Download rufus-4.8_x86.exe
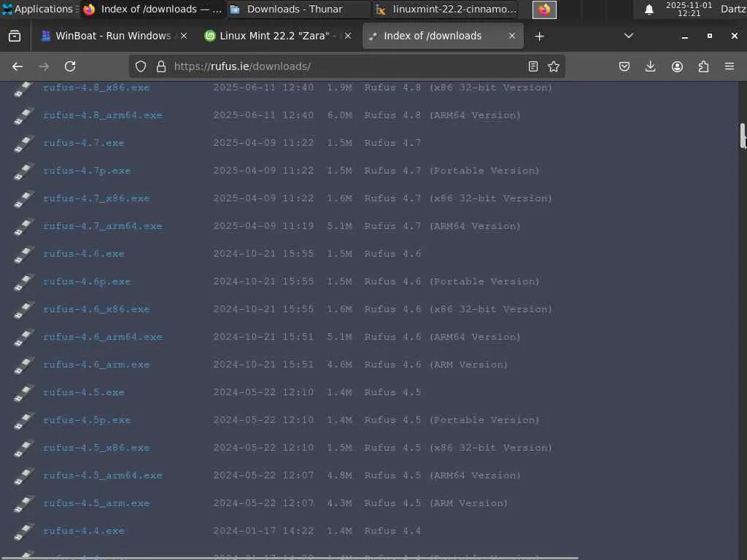The image size is (747, 560). (96, 87)
